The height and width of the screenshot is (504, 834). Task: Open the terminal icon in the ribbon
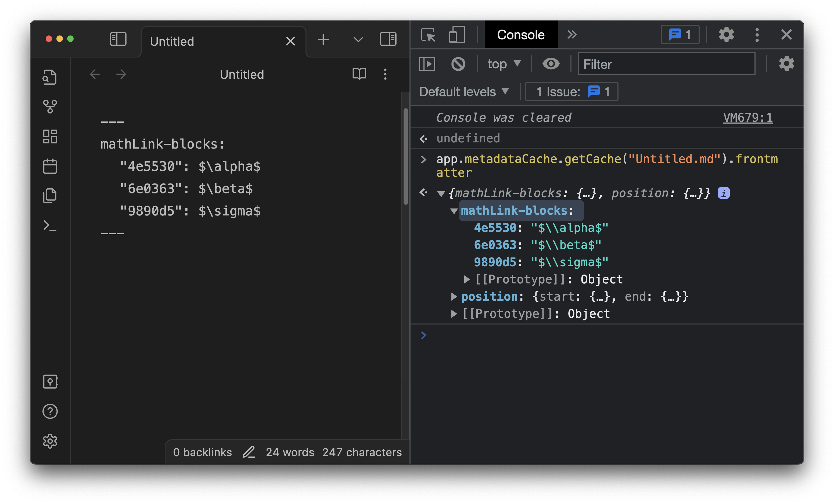point(50,225)
